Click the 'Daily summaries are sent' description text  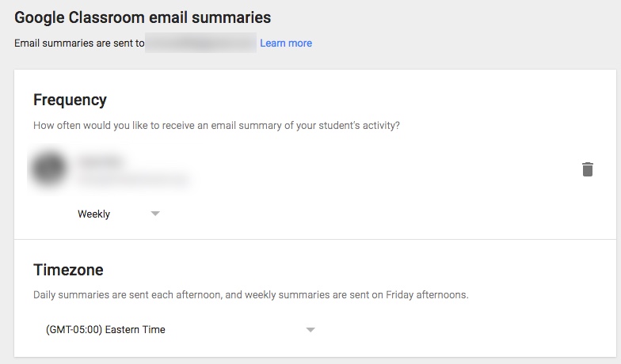(x=250, y=294)
